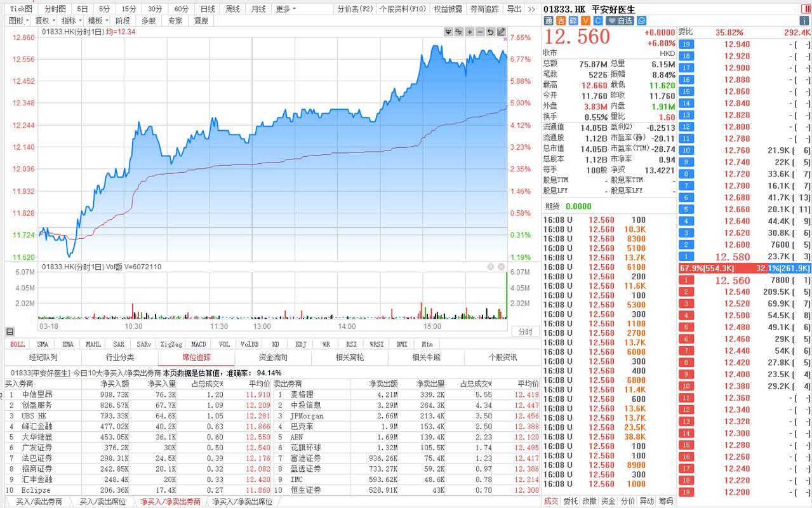This screenshot has width=812, height=508.
Task: Click the chart undo arrow icon
Action: pyautogui.click(x=491, y=32)
